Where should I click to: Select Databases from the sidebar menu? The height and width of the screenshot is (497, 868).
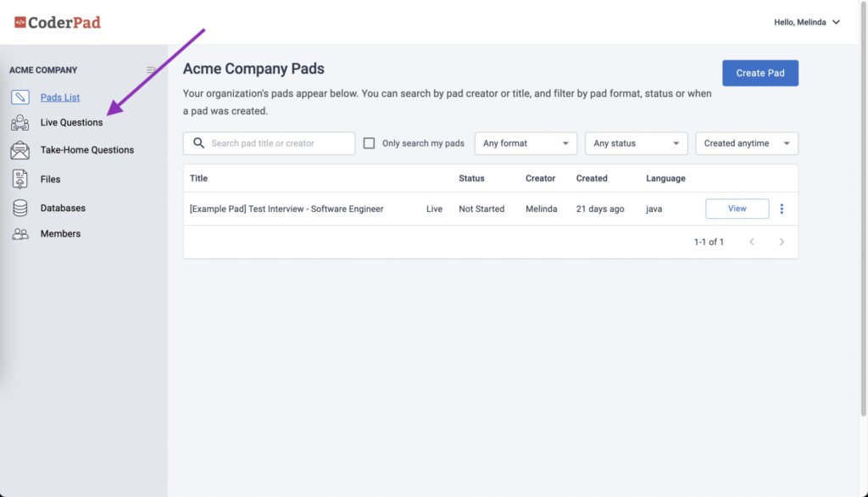(x=63, y=209)
